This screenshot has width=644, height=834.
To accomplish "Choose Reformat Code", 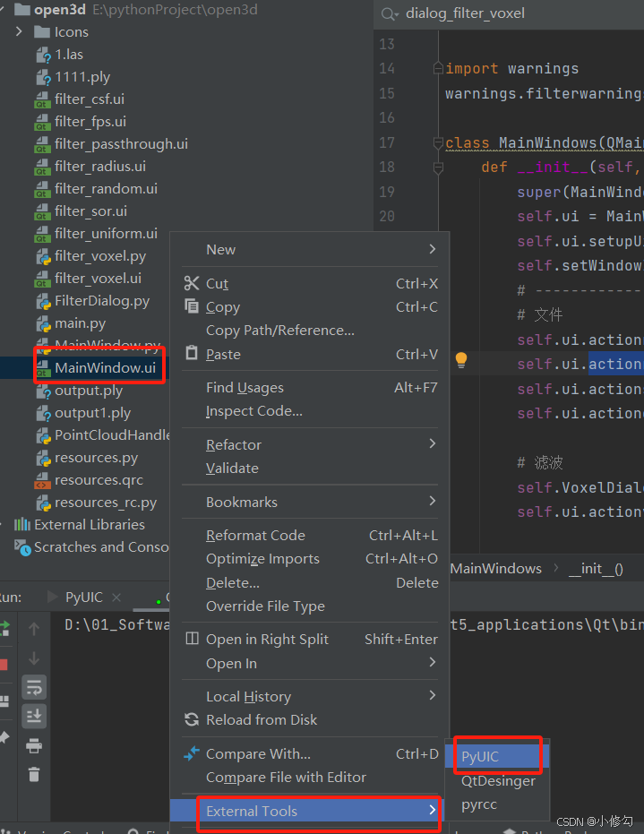I will coord(310,536).
